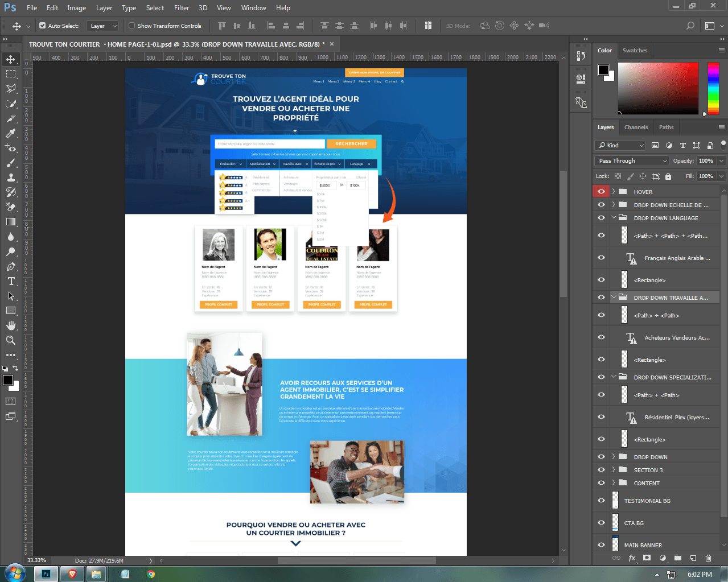Open the layer filter Kind dropdown
The height and width of the screenshot is (582, 728).
(620, 145)
